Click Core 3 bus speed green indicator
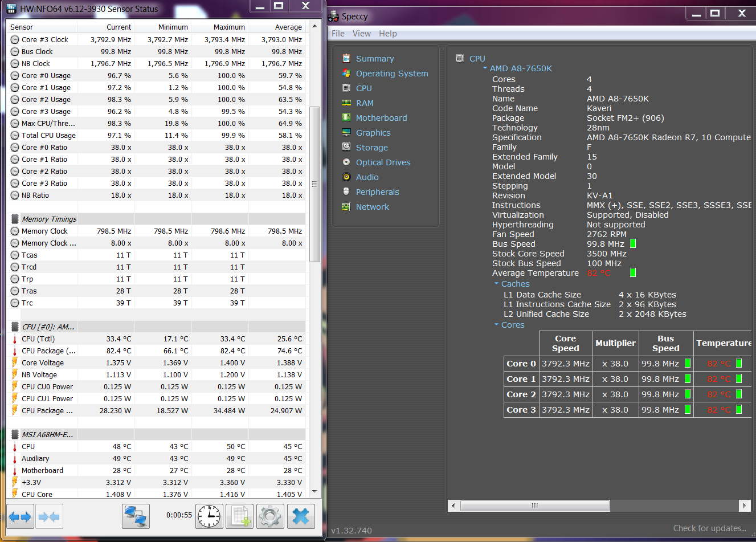This screenshot has height=542, width=756. coord(688,409)
